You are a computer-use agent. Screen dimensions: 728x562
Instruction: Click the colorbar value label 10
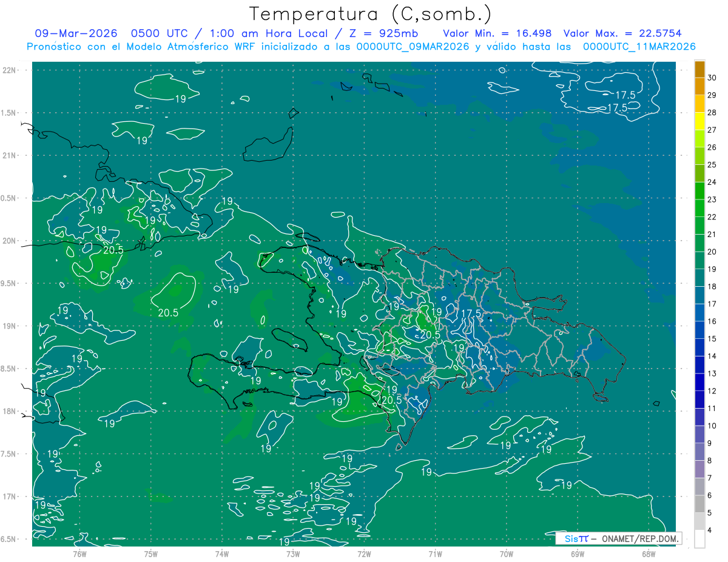[x=712, y=426]
